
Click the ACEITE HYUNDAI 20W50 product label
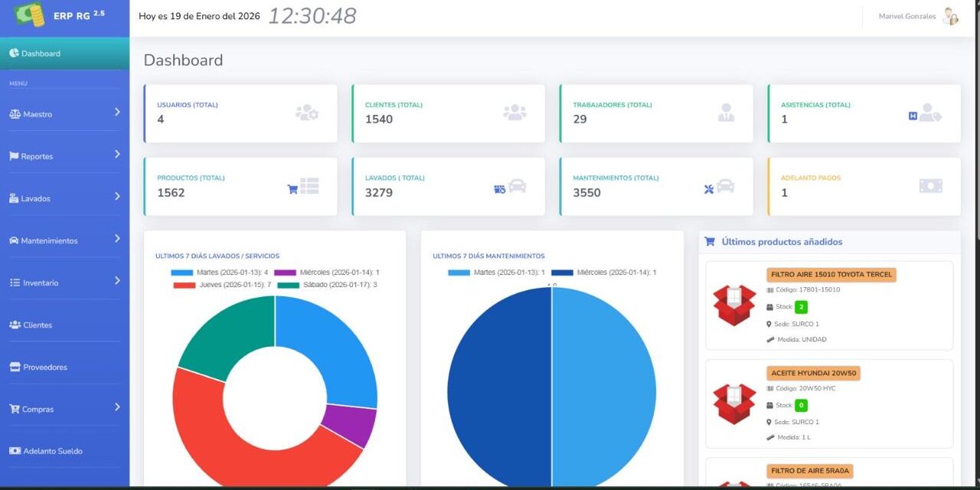[813, 374]
